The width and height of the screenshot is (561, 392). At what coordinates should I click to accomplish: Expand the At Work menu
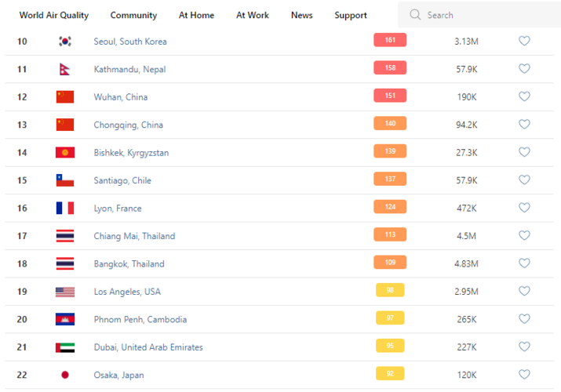coord(253,15)
